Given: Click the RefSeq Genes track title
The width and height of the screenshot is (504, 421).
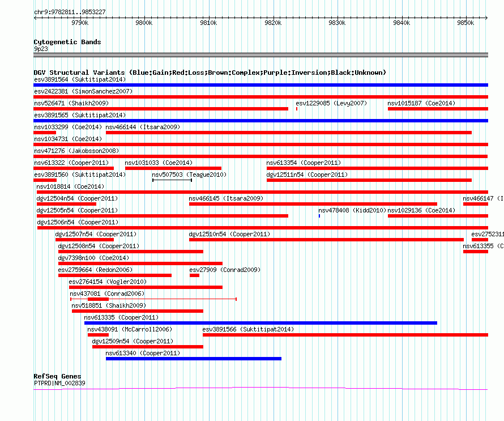Looking at the screenshot, I should (57, 376).
